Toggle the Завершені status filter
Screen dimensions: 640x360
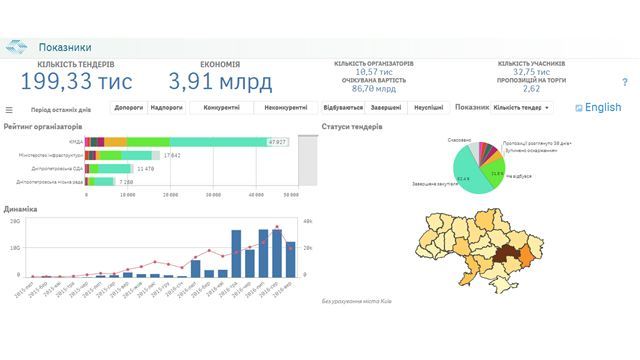click(x=386, y=108)
